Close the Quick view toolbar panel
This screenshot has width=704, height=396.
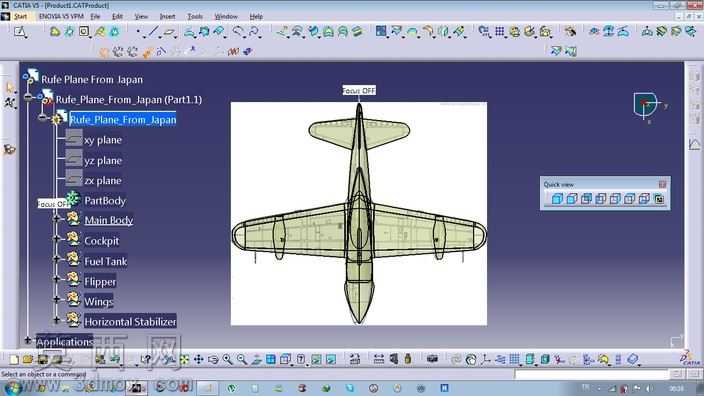[662, 185]
